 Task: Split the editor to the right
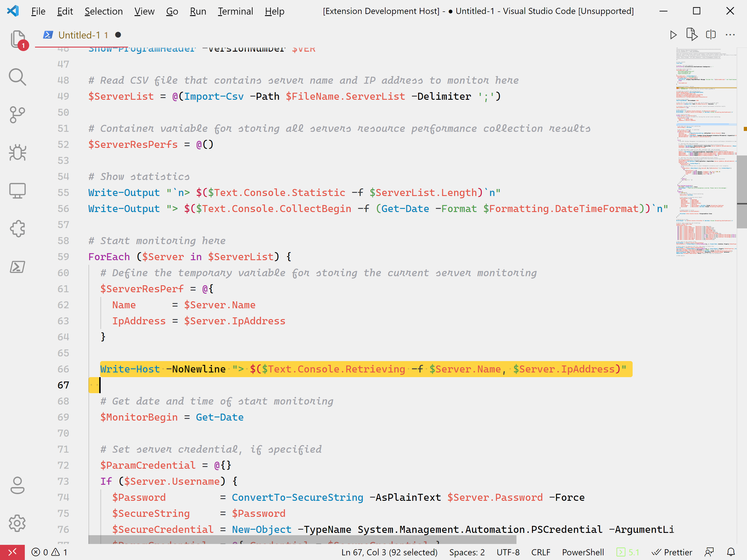711,35
